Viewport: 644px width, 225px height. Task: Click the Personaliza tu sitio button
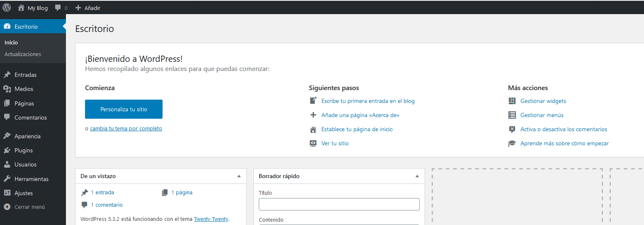124,109
